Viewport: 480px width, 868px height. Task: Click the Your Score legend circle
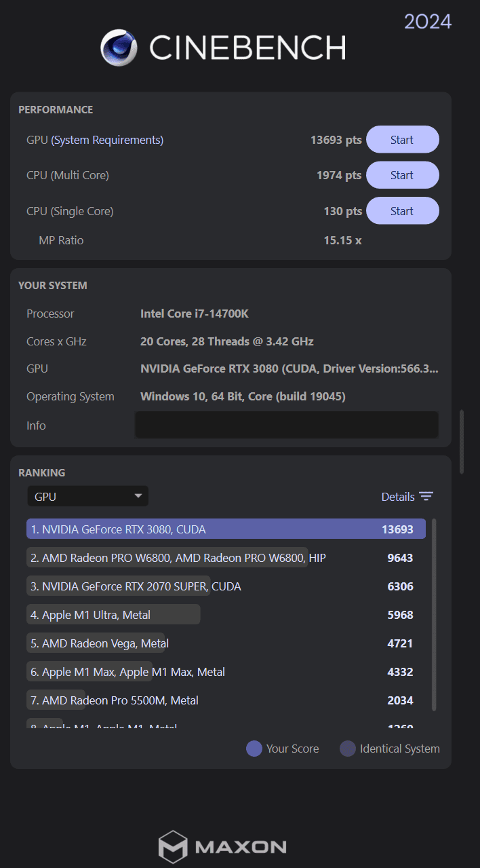pos(254,749)
